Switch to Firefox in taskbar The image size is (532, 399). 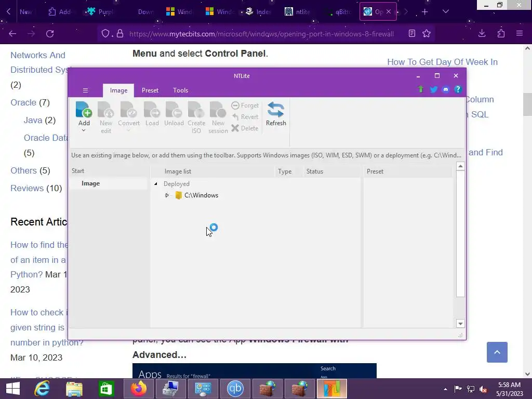[x=138, y=389]
